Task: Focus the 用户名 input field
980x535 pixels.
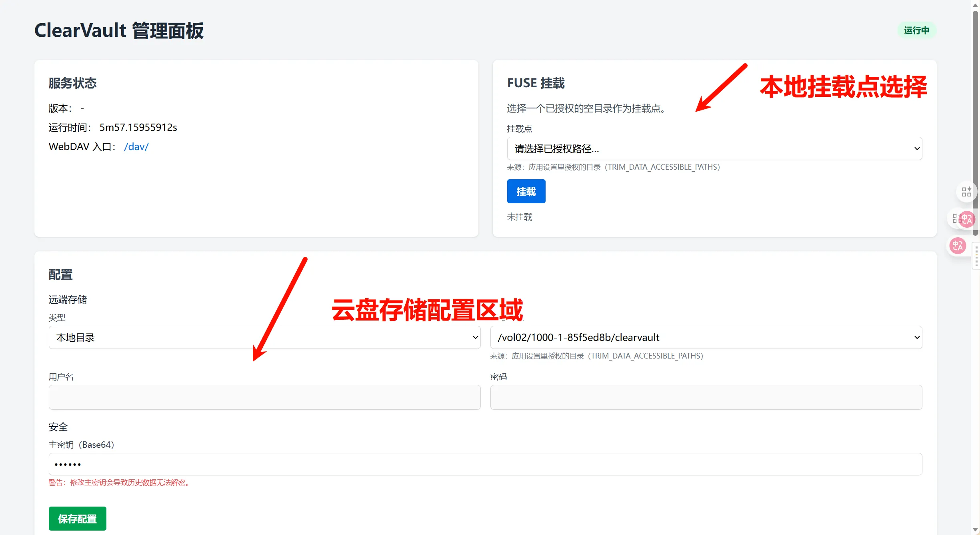Action: pyautogui.click(x=264, y=397)
